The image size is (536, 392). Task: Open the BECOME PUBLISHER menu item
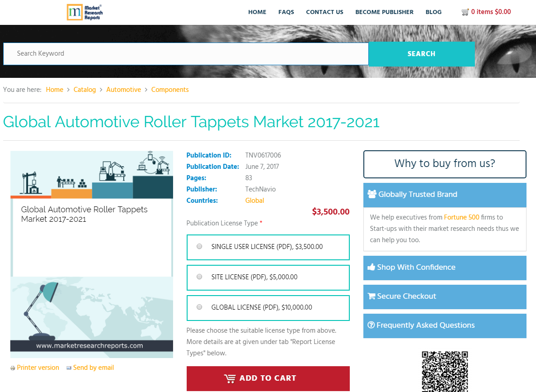[384, 12]
